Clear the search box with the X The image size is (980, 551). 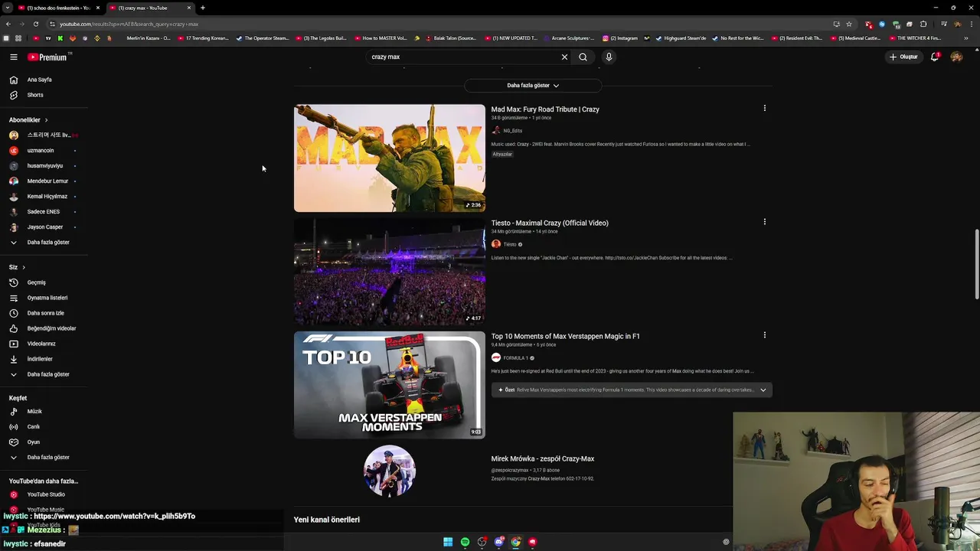point(564,57)
